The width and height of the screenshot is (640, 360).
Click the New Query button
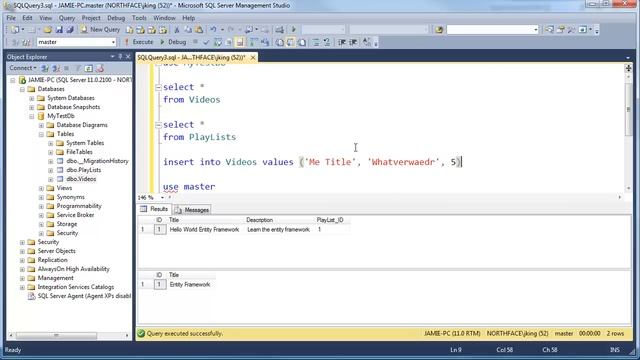coord(100,29)
